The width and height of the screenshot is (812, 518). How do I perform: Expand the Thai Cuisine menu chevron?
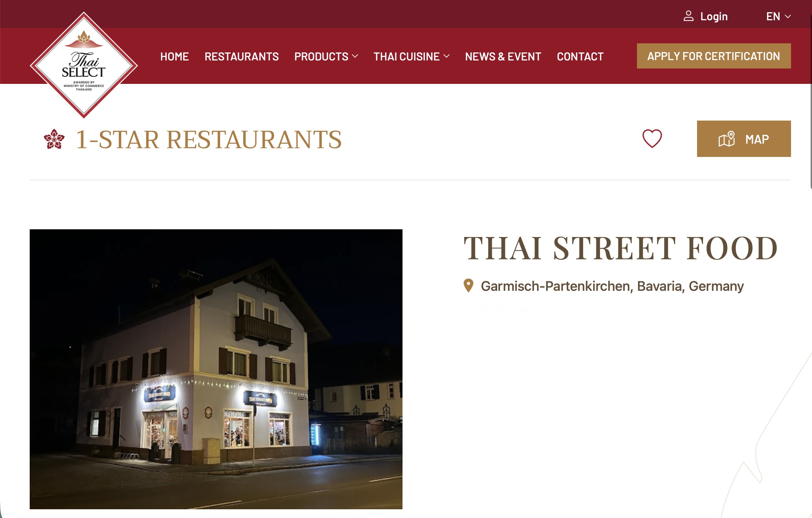(447, 56)
